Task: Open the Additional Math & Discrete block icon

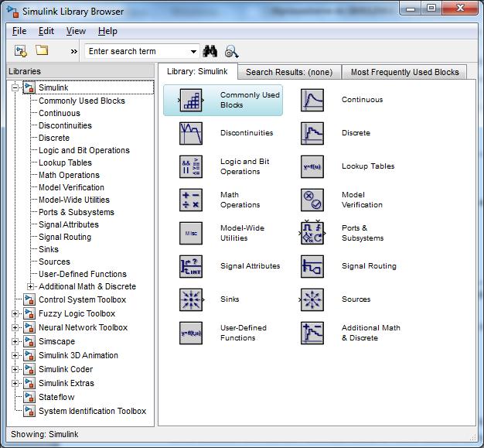Action: click(312, 333)
